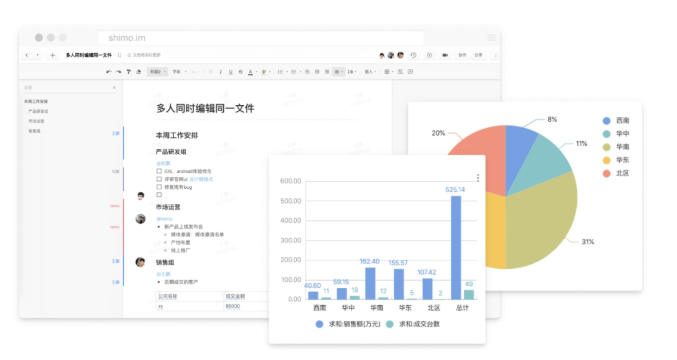Image resolution: width=677 pixels, height=360 pixels.
Task: Click the redo arrow in toolbar
Action: 118,72
